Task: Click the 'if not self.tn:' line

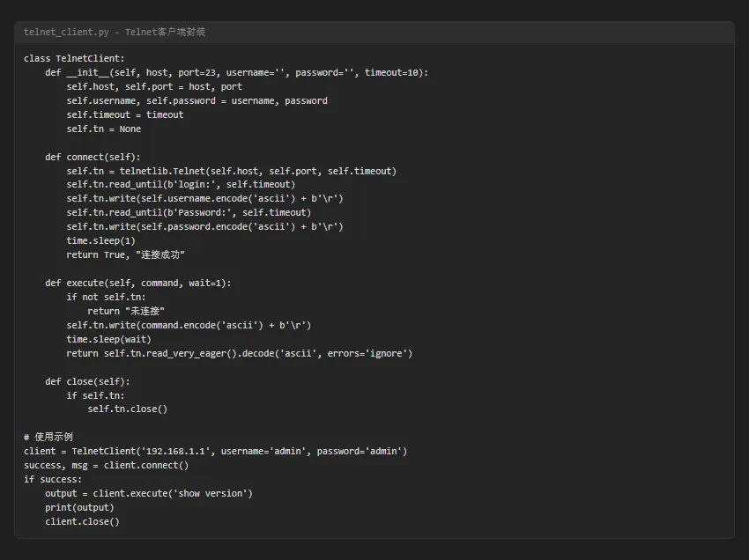Action: [x=106, y=297]
